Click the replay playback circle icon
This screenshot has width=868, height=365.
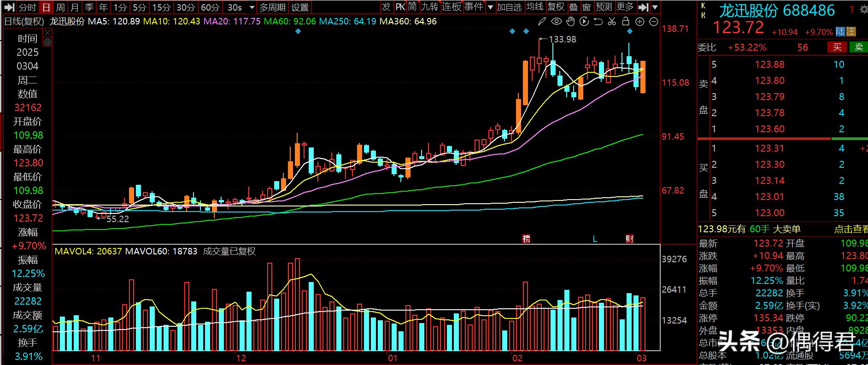[x=584, y=21]
